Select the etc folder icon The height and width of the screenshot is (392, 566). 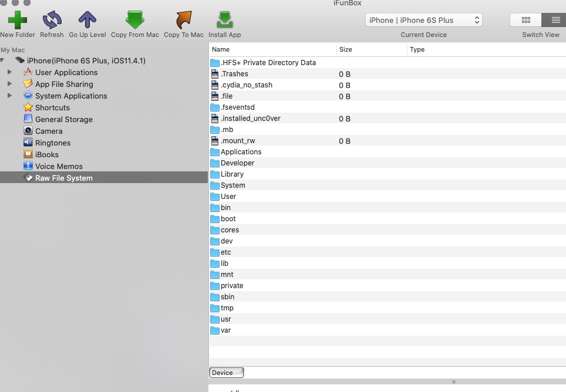click(215, 253)
